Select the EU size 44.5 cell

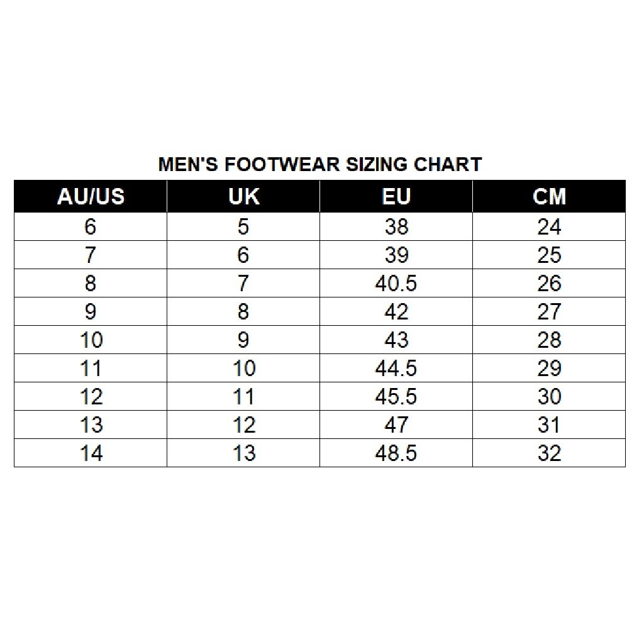pyautogui.click(x=396, y=369)
